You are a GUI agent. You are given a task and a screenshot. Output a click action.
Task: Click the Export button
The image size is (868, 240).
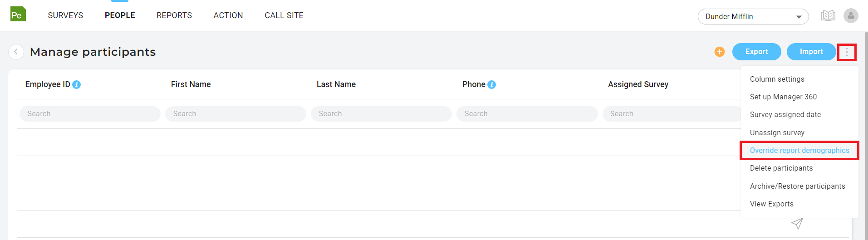tap(756, 52)
